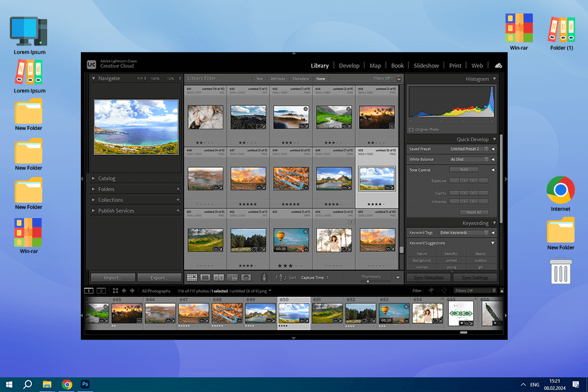
Task: Click the cloud sync icon
Action: tap(499, 66)
